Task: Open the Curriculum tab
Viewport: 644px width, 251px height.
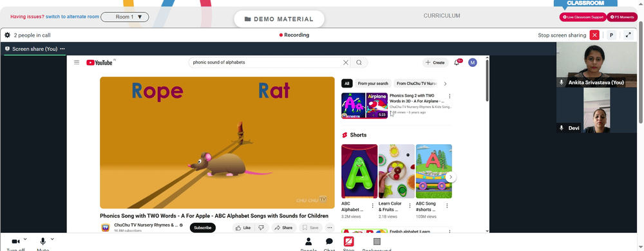Action: click(442, 16)
